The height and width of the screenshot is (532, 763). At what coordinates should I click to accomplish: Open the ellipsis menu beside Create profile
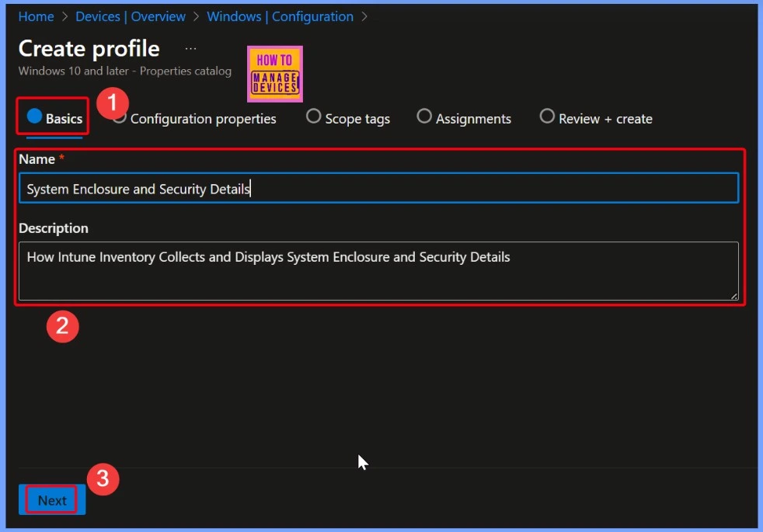(191, 49)
